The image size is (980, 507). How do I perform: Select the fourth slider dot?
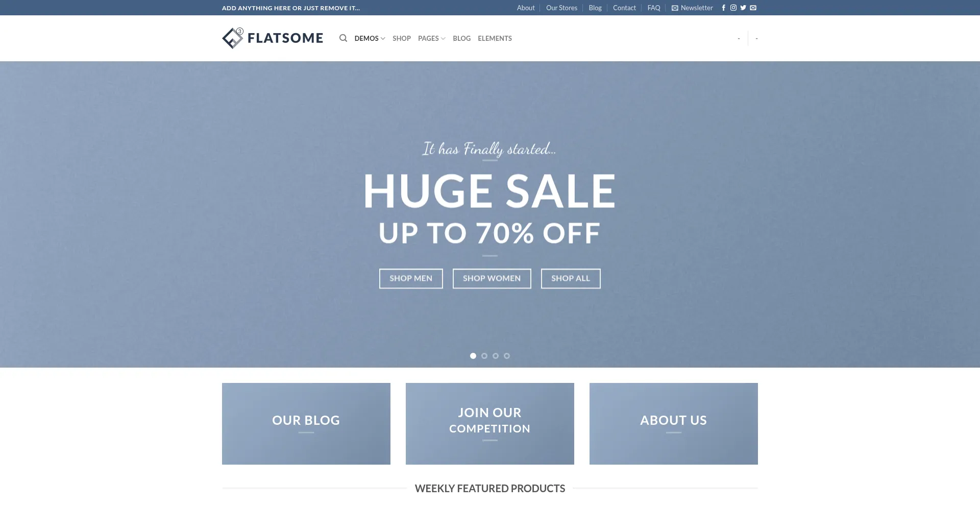click(x=507, y=356)
